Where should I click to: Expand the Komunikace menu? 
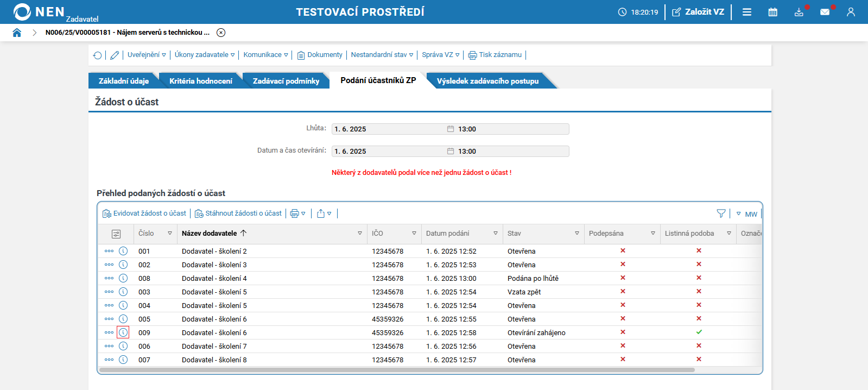coord(265,55)
